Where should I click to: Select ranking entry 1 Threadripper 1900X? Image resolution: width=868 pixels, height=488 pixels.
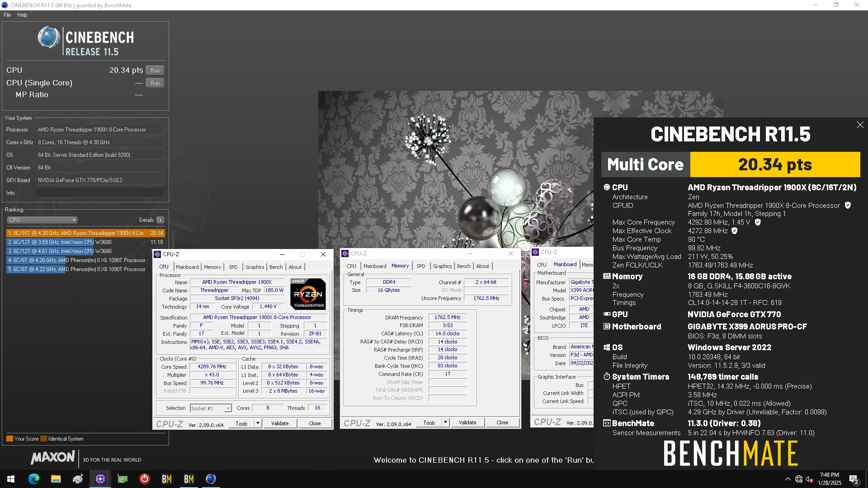coord(85,233)
